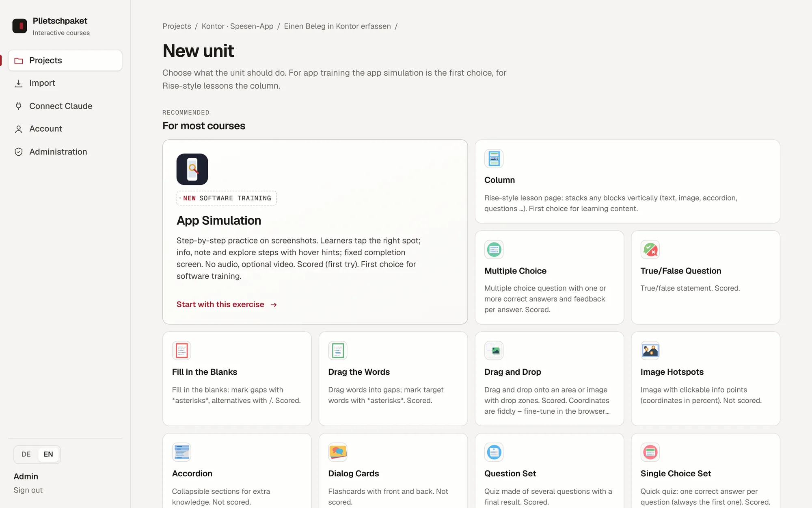Pick the Image Hotspots title

coord(672,372)
